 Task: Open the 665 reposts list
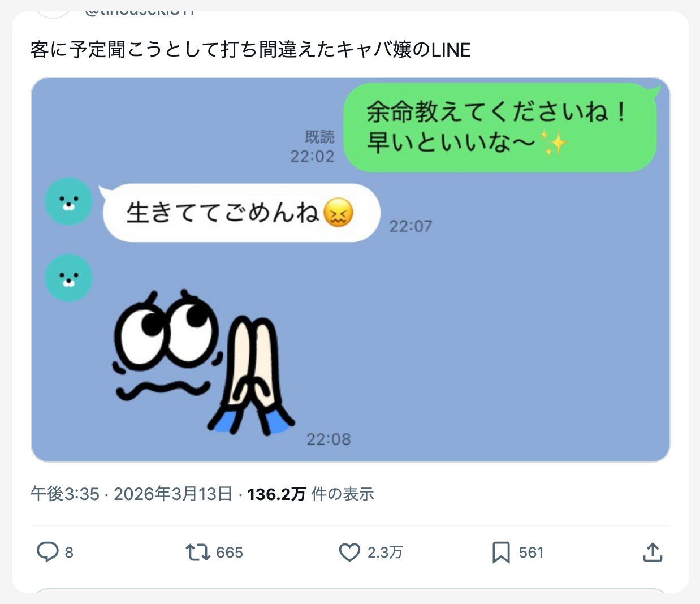tap(229, 553)
